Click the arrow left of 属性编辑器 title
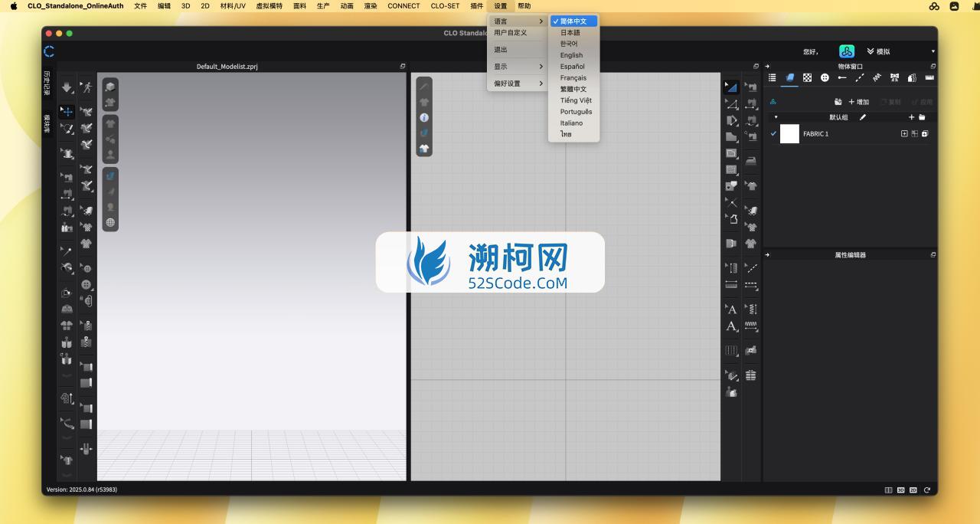The width and height of the screenshot is (980, 524). click(767, 254)
